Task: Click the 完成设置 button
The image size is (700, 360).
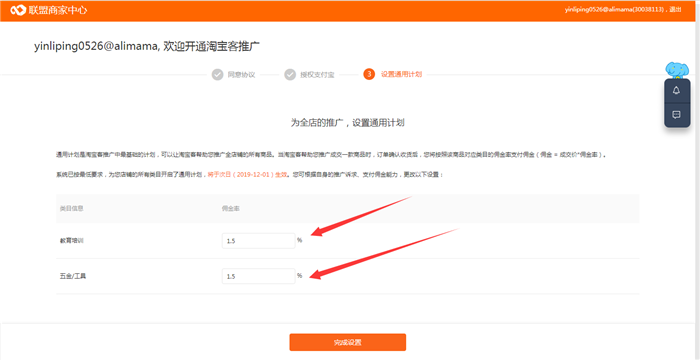Action: pyautogui.click(x=348, y=343)
